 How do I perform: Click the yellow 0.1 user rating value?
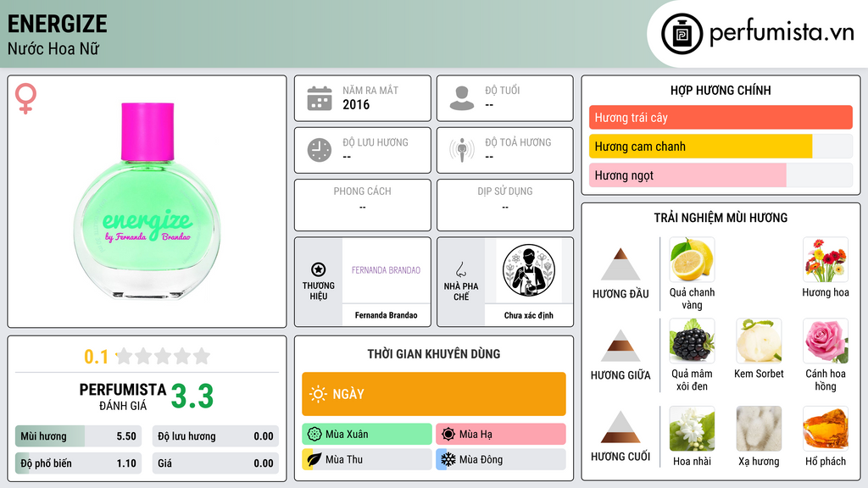[x=97, y=357]
